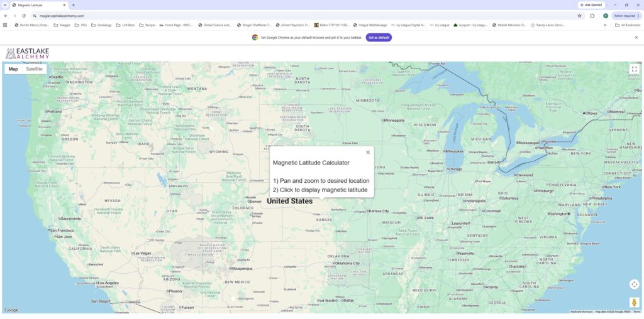Open the Recipes bookmarks folder

point(147,25)
